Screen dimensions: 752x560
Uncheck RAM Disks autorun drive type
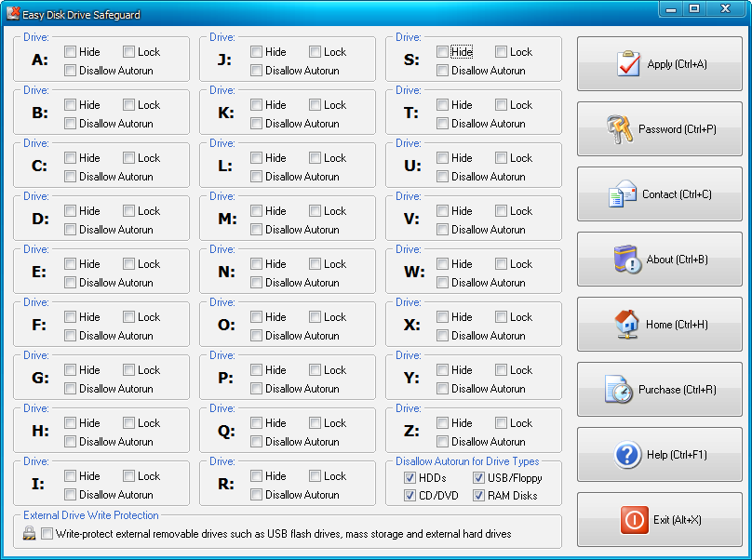coord(478,496)
